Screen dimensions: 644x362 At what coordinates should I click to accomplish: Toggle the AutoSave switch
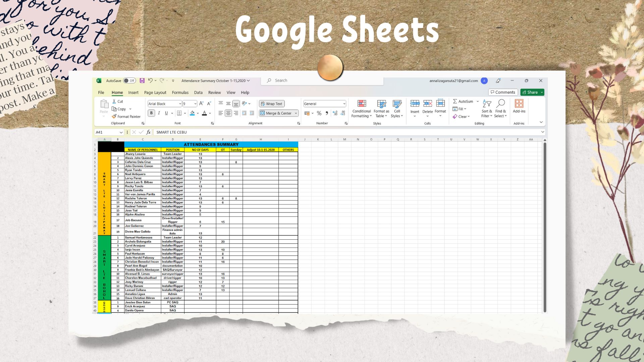pyautogui.click(x=129, y=81)
